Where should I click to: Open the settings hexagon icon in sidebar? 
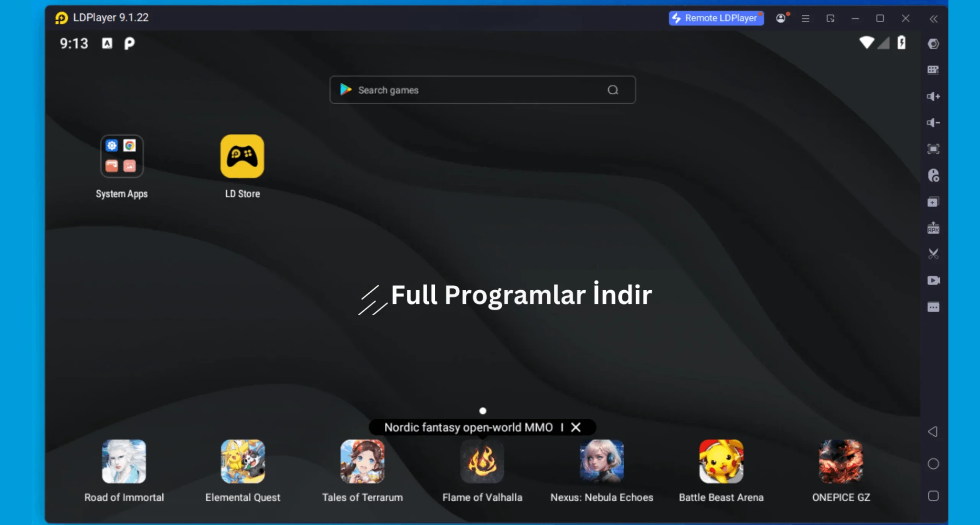click(x=933, y=44)
